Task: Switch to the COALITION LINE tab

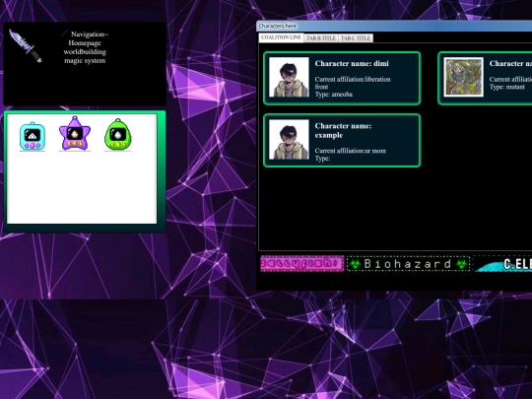Action: (x=281, y=37)
